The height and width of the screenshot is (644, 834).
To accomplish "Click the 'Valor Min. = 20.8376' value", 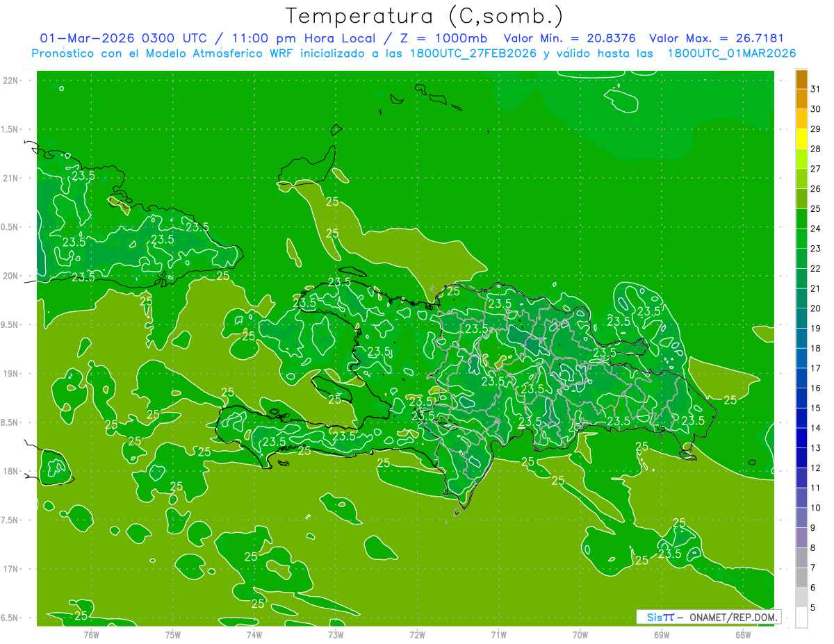I will point(571,38).
